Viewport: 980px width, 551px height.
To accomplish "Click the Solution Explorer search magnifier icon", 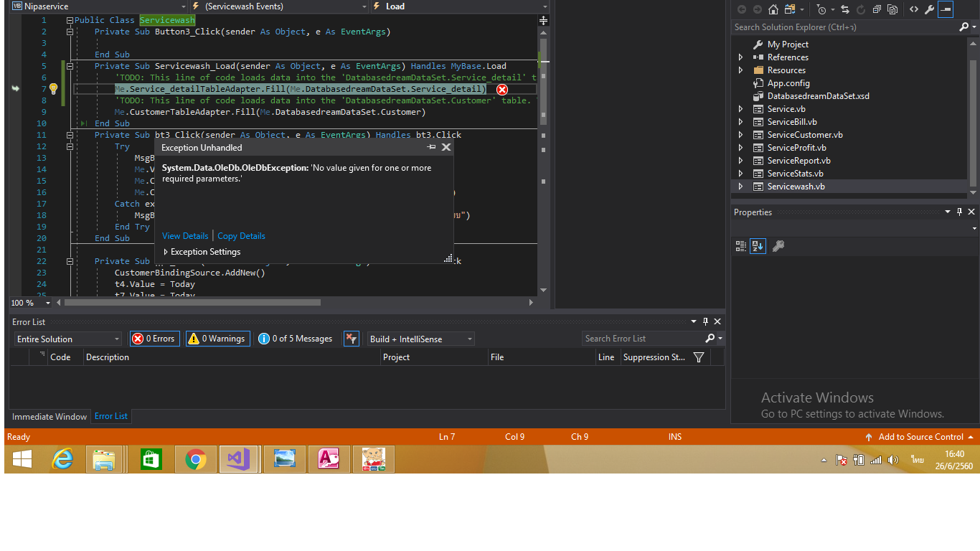I will 964,27.
